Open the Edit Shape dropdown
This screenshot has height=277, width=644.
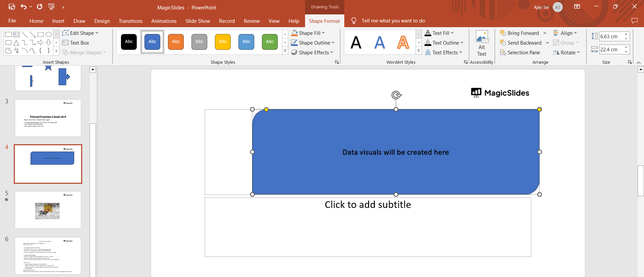[x=80, y=33]
